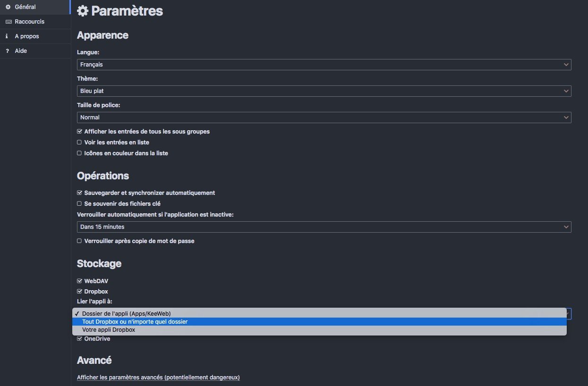Screen dimensions: 588x386
Task: Open the Langue dropdown showing Français
Action: pyautogui.click(x=324, y=65)
